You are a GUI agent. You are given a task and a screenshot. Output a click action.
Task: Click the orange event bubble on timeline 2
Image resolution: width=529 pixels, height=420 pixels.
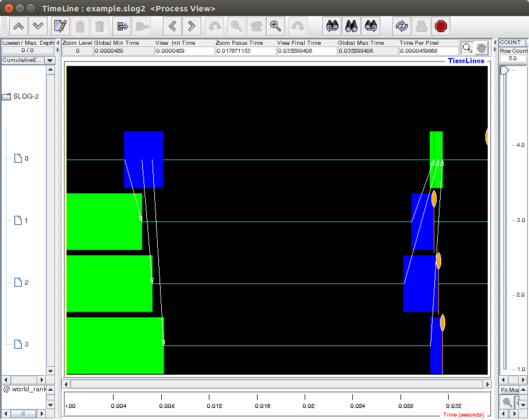tap(438, 260)
